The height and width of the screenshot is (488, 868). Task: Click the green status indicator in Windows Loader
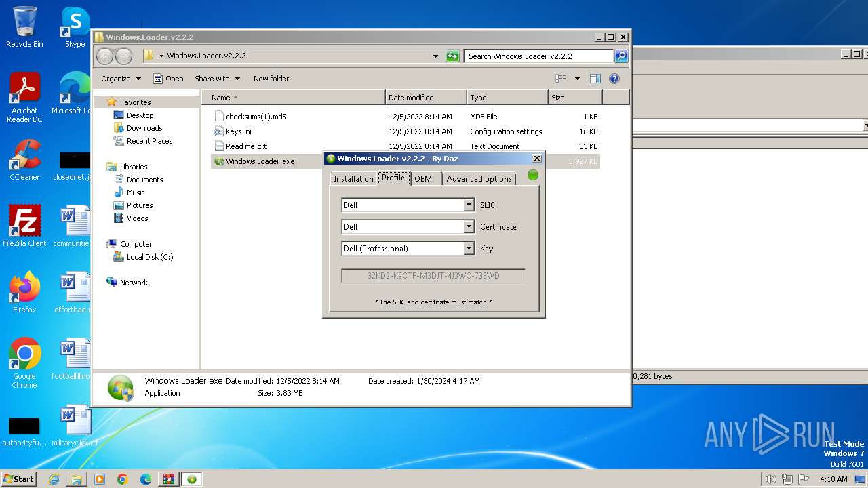[x=533, y=175]
